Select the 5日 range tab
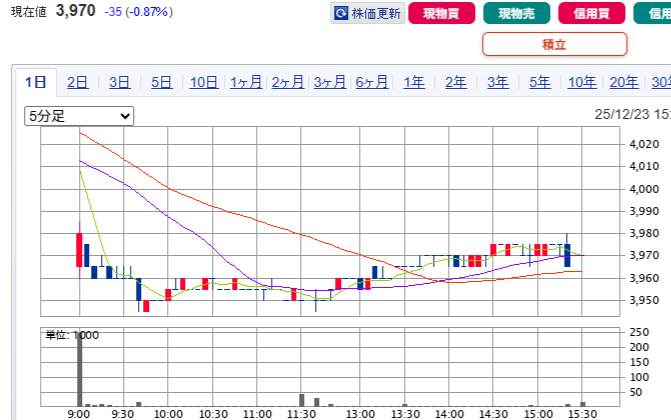This screenshot has height=420, width=671. pos(162,83)
